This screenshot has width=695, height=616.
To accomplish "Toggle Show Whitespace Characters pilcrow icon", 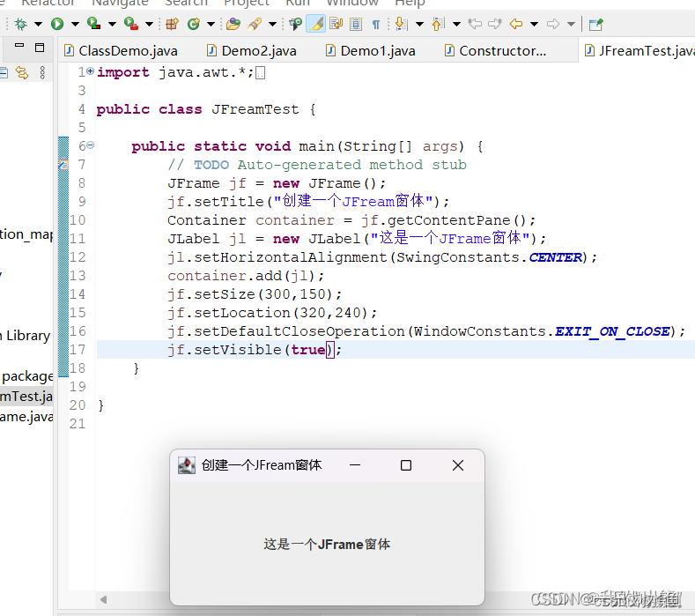I will [x=376, y=24].
